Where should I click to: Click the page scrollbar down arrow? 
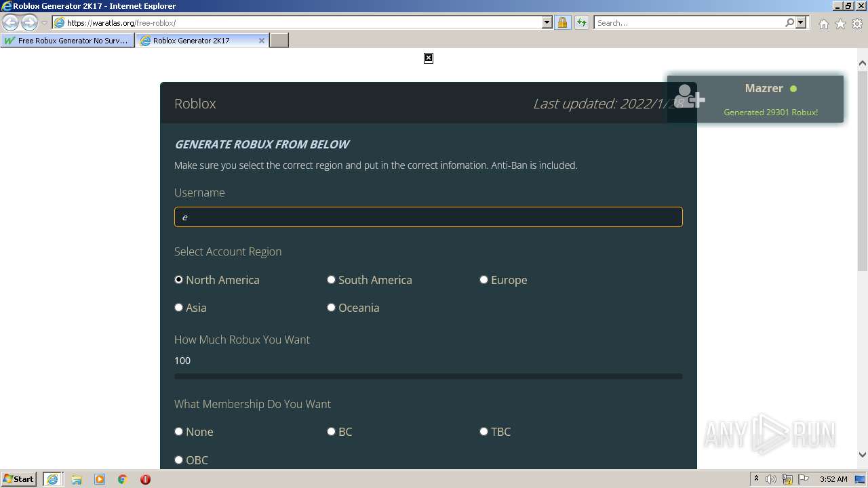863,455
